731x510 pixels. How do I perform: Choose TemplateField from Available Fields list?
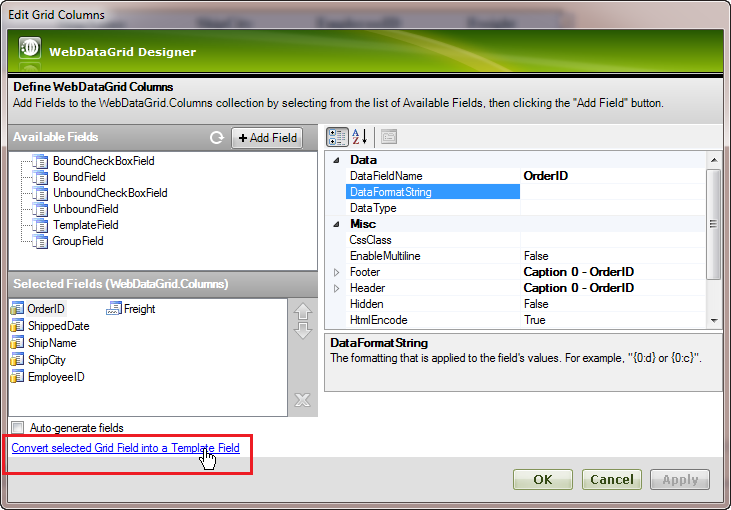point(86,225)
